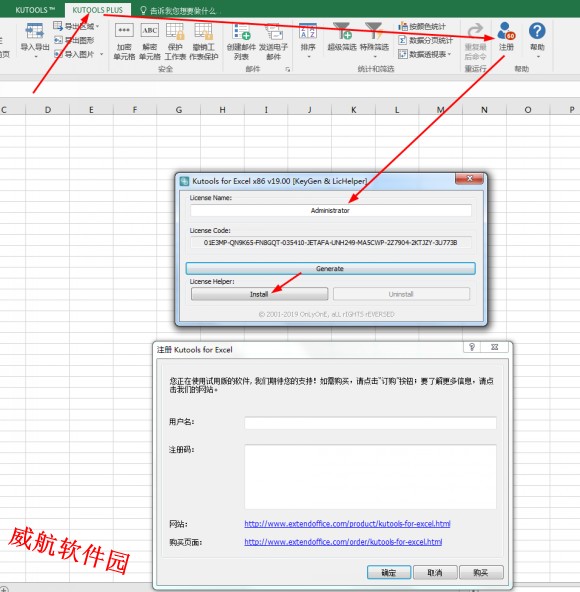
Task: Click the 注册码 registration code text area
Action: tap(370, 476)
